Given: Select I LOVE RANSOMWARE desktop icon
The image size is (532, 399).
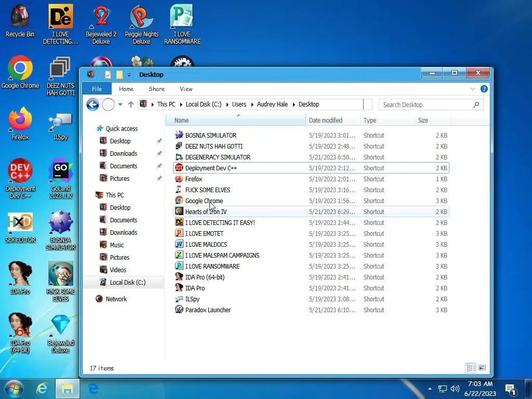Looking at the screenshot, I should pos(182,24).
